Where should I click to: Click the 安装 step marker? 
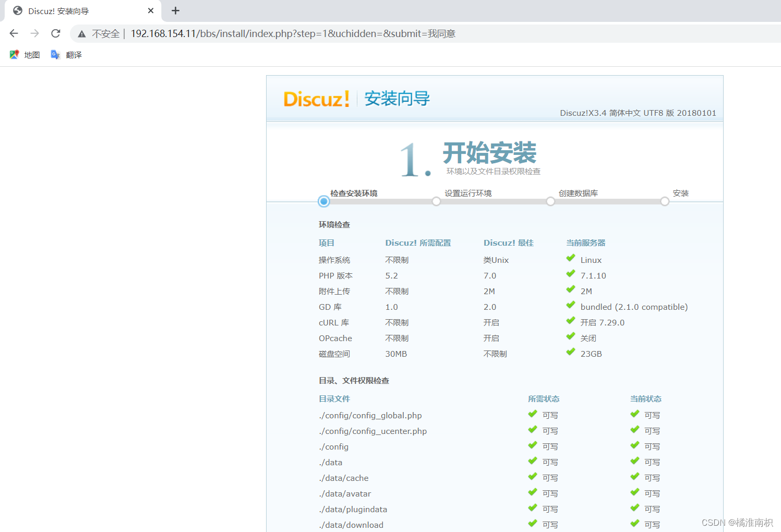pos(665,201)
